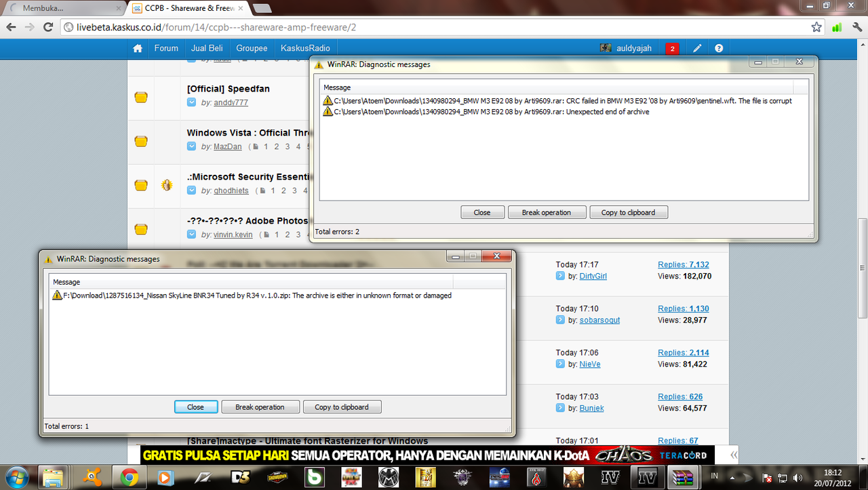The image size is (868, 490).
Task: Open auldyajah user avatar picture
Action: [606, 48]
